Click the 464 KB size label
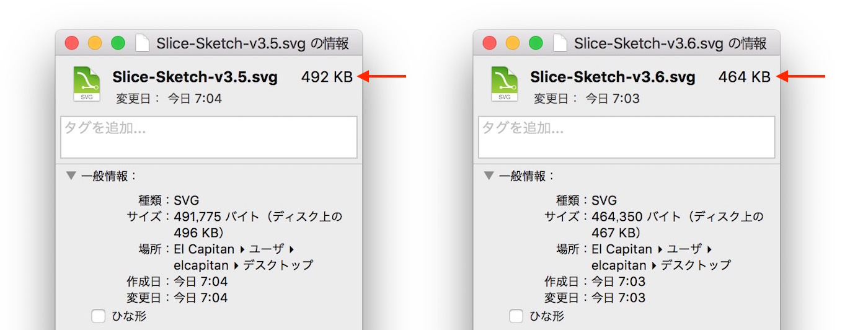 click(x=744, y=78)
